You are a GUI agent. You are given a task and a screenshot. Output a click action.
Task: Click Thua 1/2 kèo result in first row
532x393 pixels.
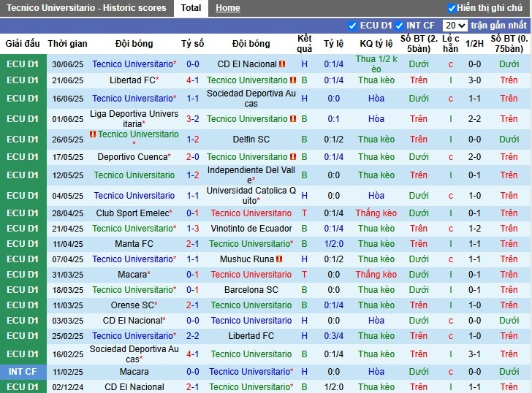coord(376,64)
